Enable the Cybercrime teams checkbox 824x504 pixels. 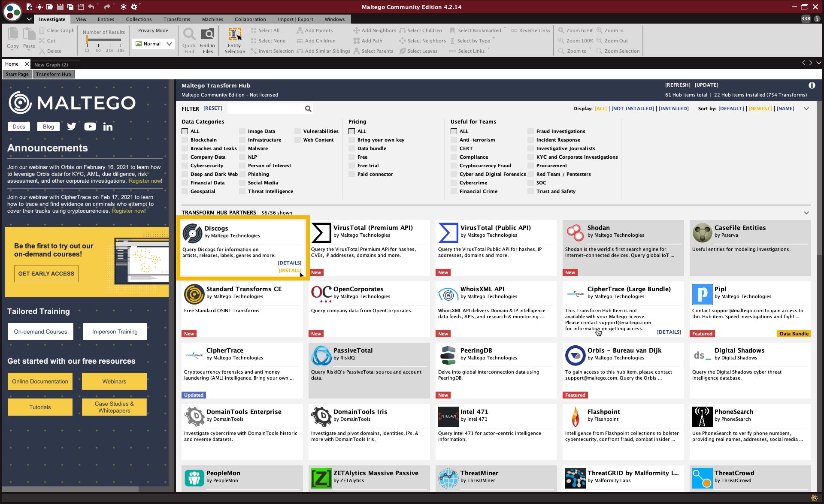pos(454,183)
